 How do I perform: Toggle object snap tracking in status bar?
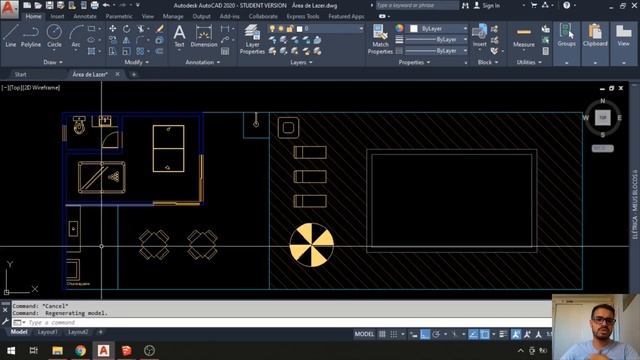pyautogui.click(x=473, y=334)
